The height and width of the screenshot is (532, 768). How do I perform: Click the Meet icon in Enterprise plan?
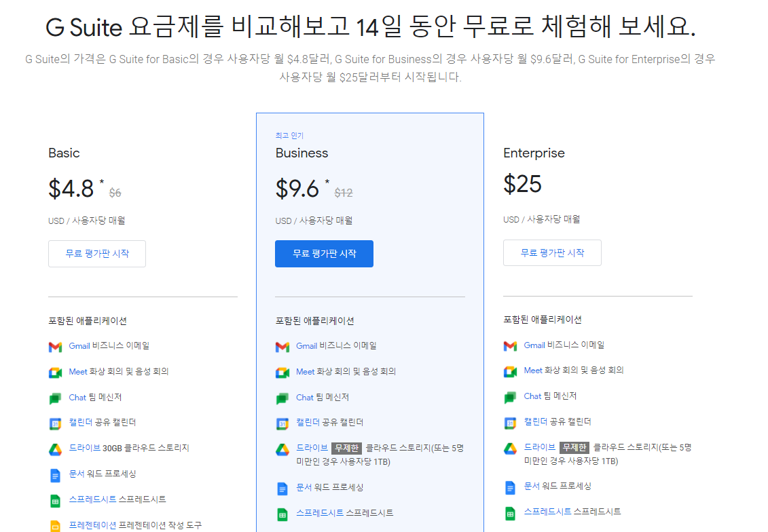pyautogui.click(x=511, y=371)
